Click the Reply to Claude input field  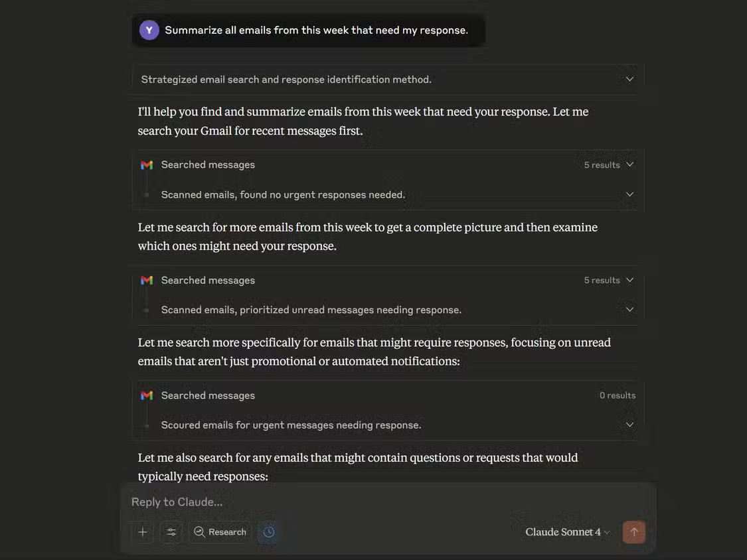(x=332, y=502)
